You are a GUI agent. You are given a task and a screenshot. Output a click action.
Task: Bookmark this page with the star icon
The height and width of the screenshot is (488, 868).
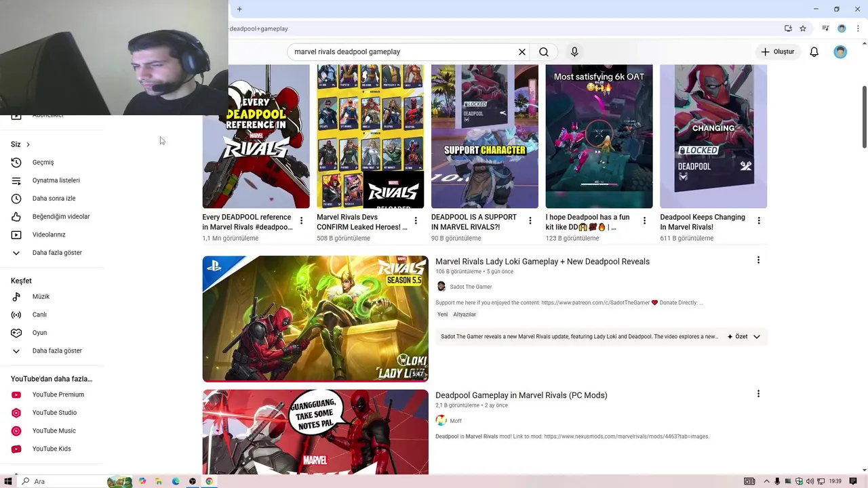[x=803, y=28]
